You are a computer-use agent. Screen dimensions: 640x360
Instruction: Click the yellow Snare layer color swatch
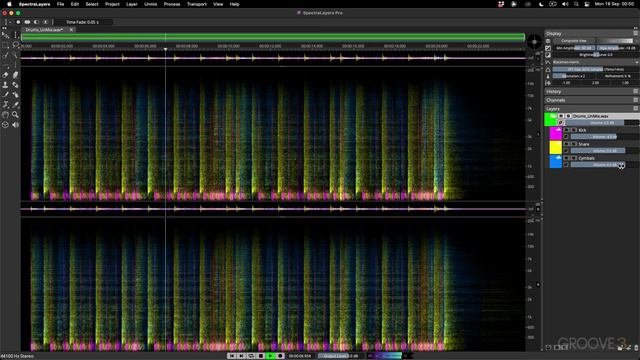point(556,147)
